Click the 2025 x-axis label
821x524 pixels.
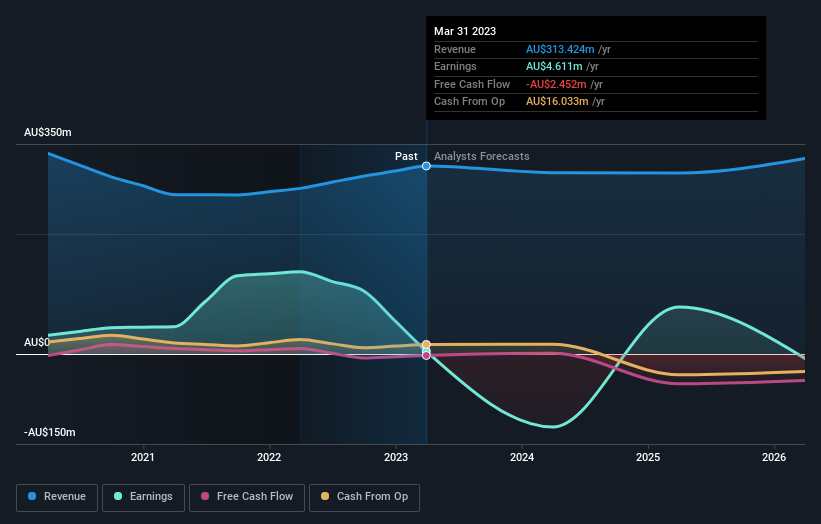pos(648,457)
